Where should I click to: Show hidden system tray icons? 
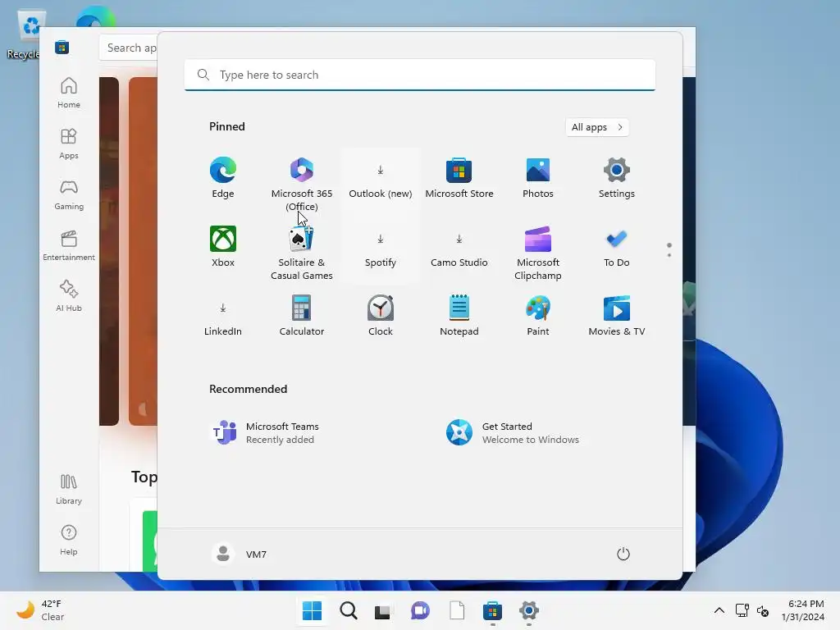tap(719, 610)
